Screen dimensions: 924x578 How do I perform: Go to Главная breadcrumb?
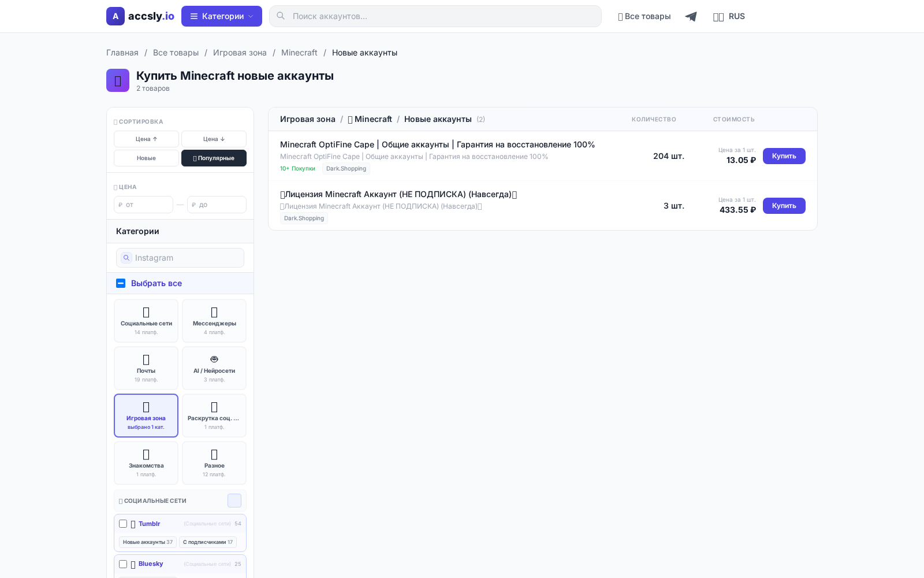click(122, 53)
